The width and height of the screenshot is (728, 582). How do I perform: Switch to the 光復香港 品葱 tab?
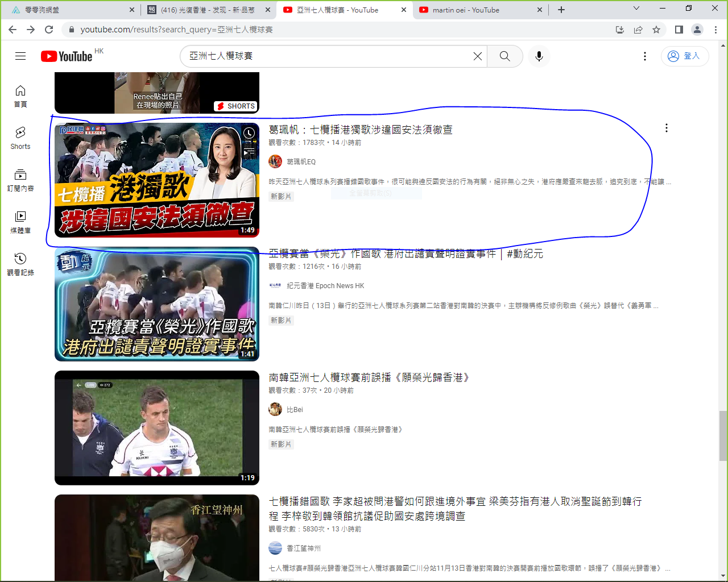point(208,10)
